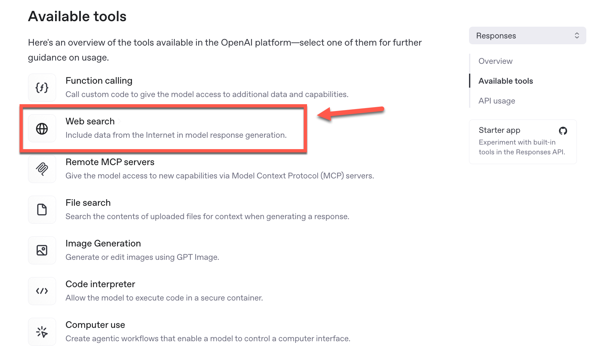616x364 pixels.
Task: Open the Responses dropdown selector
Action: pos(527,35)
